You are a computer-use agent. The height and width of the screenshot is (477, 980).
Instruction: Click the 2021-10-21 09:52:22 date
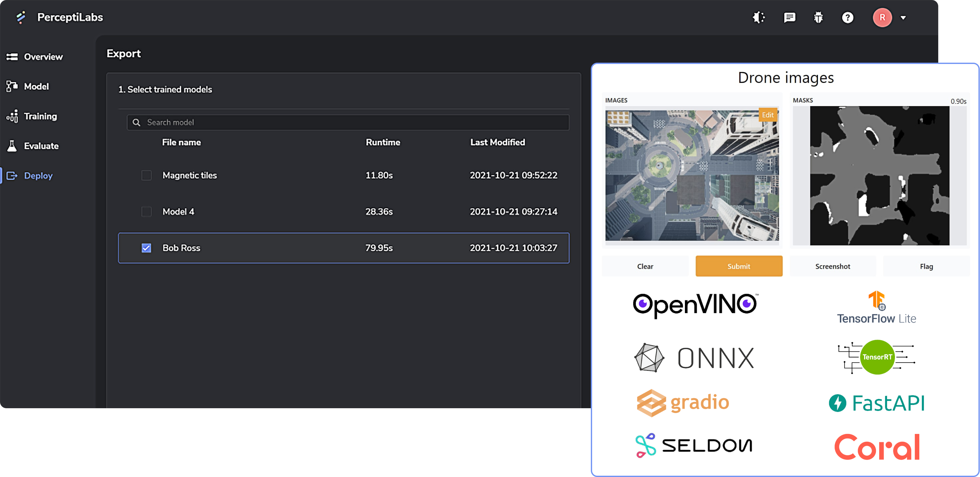coord(513,175)
